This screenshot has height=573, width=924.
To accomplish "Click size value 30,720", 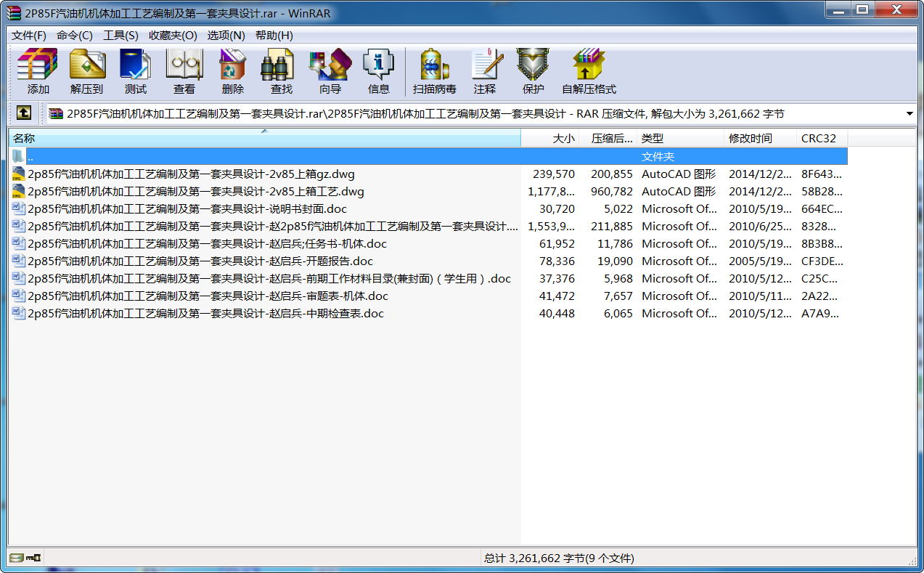I will pyautogui.click(x=557, y=208).
